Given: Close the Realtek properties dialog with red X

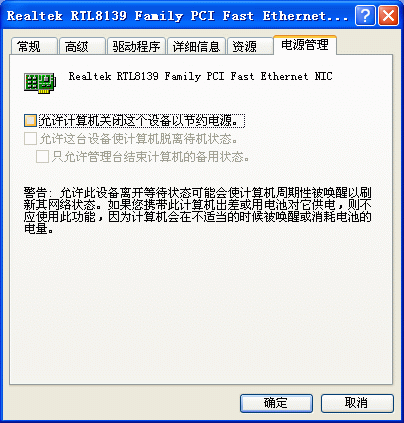Looking at the screenshot, I should tap(389, 15).
